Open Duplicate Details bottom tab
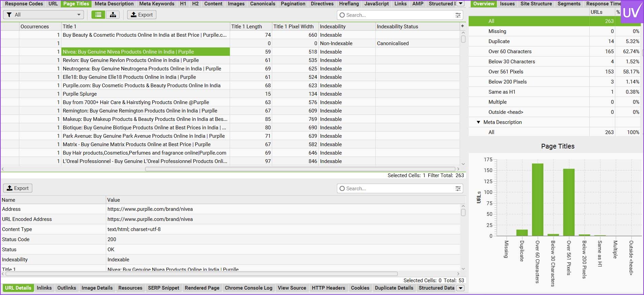 [x=394, y=288]
